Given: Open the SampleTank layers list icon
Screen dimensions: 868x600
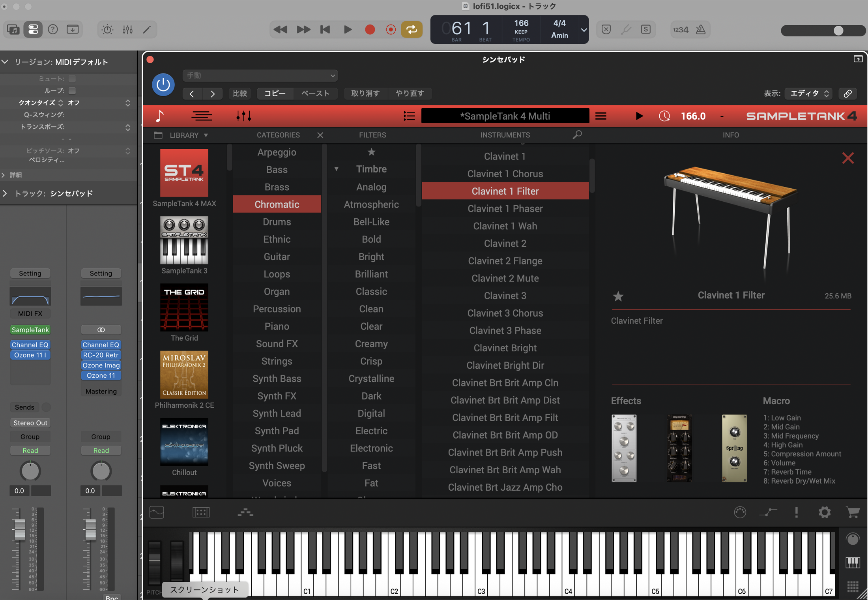Looking at the screenshot, I should coord(202,116).
